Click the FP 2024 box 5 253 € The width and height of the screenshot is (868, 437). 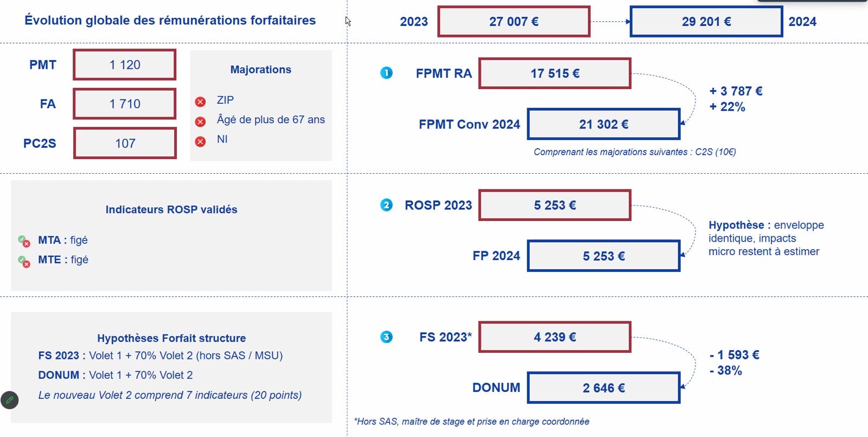604,256
